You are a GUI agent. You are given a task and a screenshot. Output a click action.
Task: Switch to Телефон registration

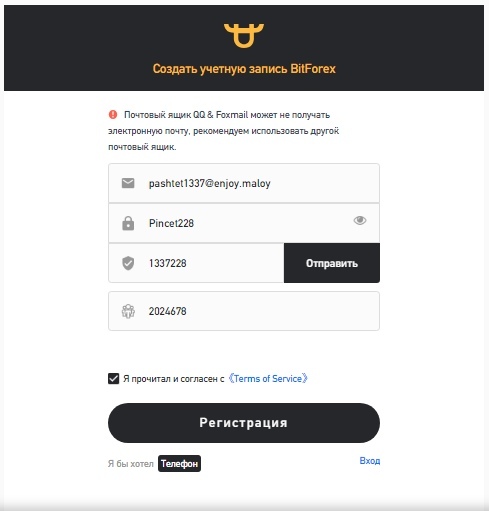pos(179,463)
